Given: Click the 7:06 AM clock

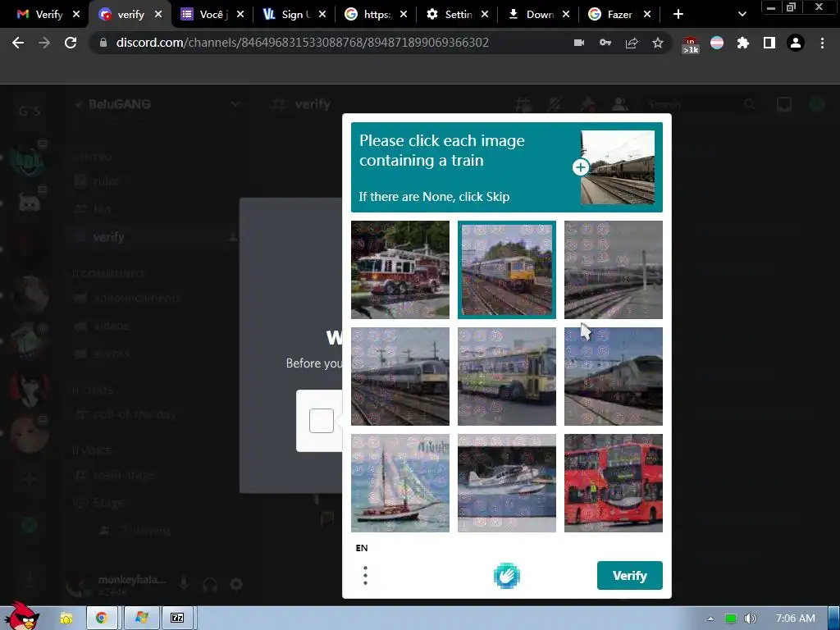Looking at the screenshot, I should (796, 619).
